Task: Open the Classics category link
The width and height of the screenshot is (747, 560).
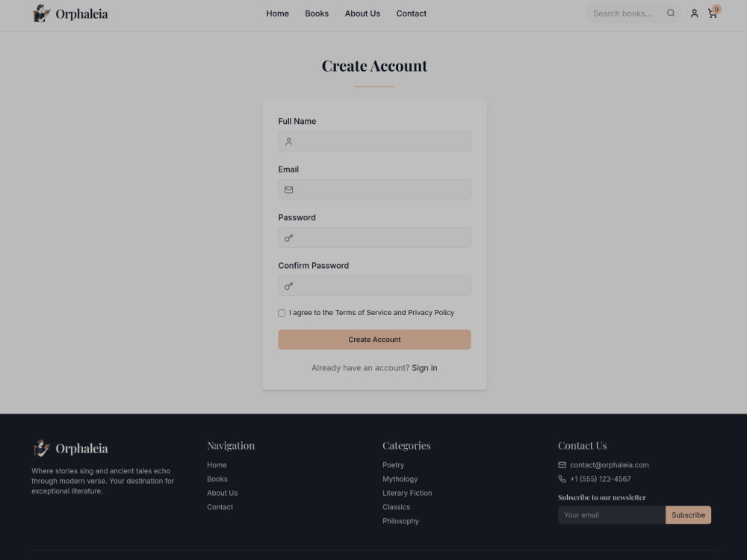Action: point(396,507)
